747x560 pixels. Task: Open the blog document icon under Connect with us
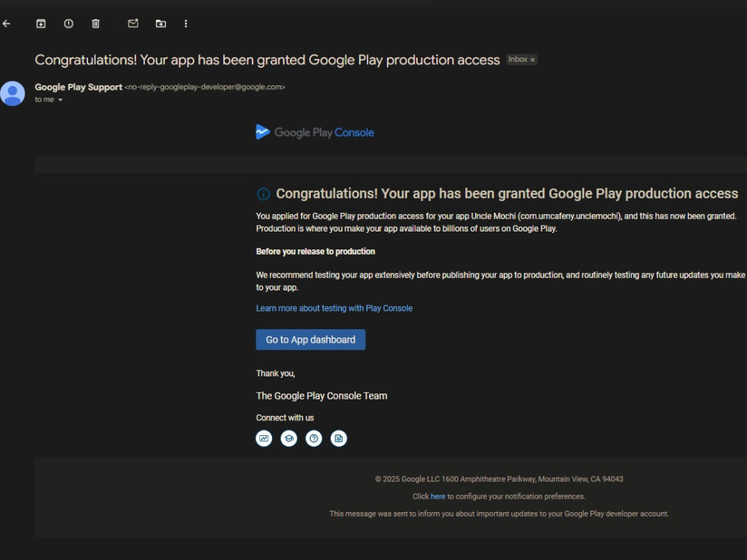338,438
